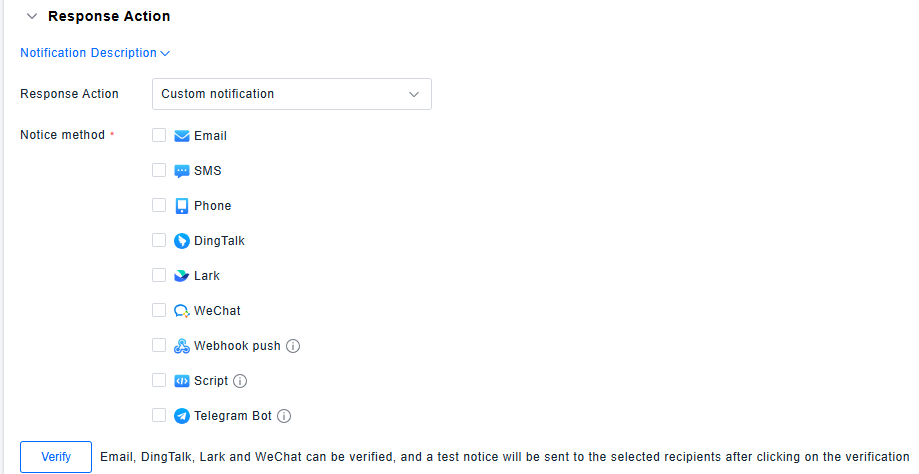The height and width of the screenshot is (474, 919).
Task: Click info icon beside Telegram Bot
Action: pyautogui.click(x=284, y=416)
